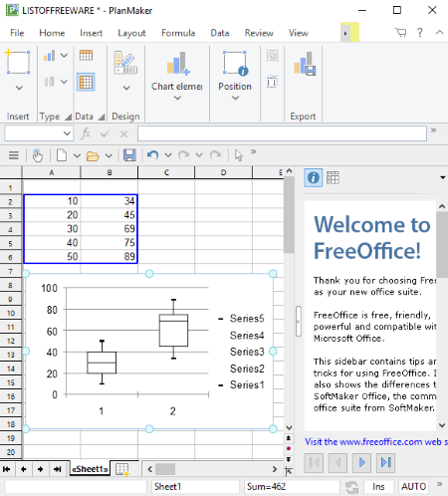Select column C header

click(166, 172)
